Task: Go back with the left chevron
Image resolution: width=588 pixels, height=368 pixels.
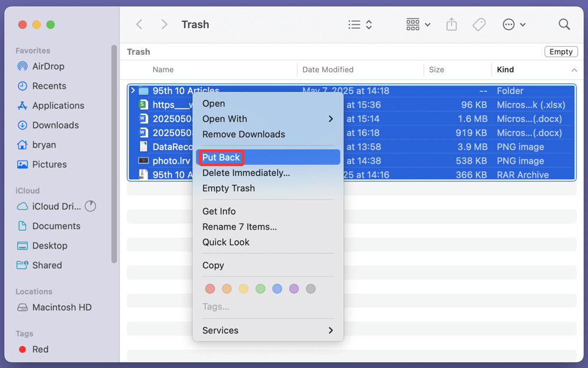Action: (x=139, y=25)
